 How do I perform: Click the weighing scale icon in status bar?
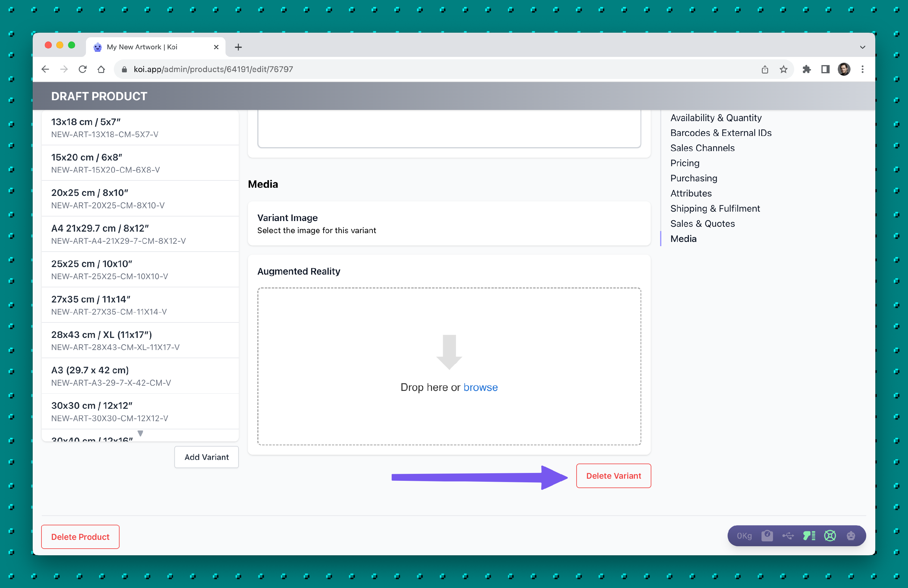(767, 536)
